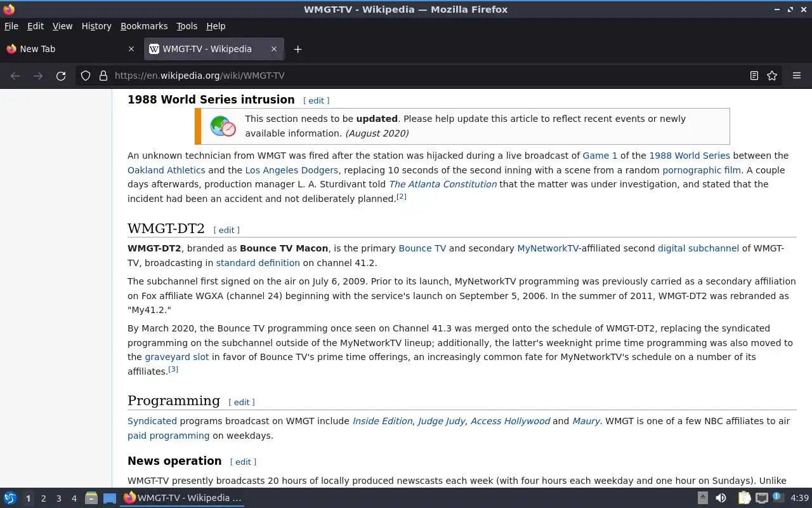Viewport: 812px width, 508px height.
Task: Click the site security padlock icon
Action: point(103,76)
